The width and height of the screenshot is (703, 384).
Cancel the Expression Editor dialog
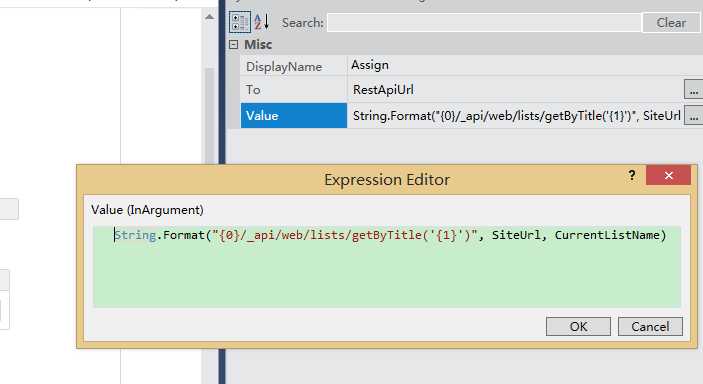[x=650, y=326]
